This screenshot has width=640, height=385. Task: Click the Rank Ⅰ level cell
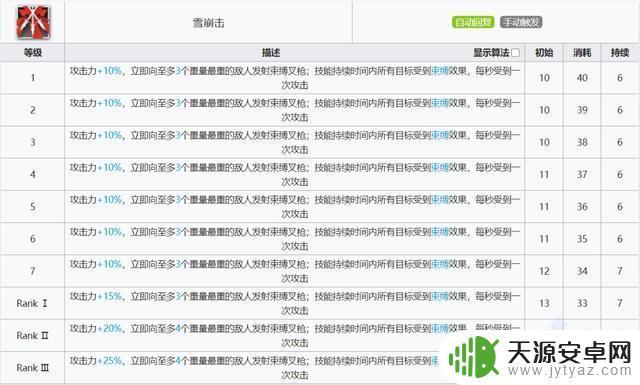pos(33,303)
